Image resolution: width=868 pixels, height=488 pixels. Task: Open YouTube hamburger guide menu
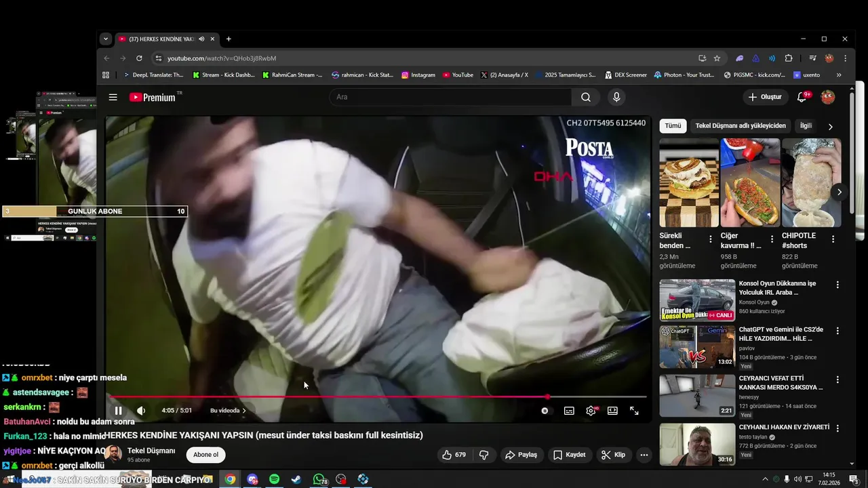tap(113, 97)
